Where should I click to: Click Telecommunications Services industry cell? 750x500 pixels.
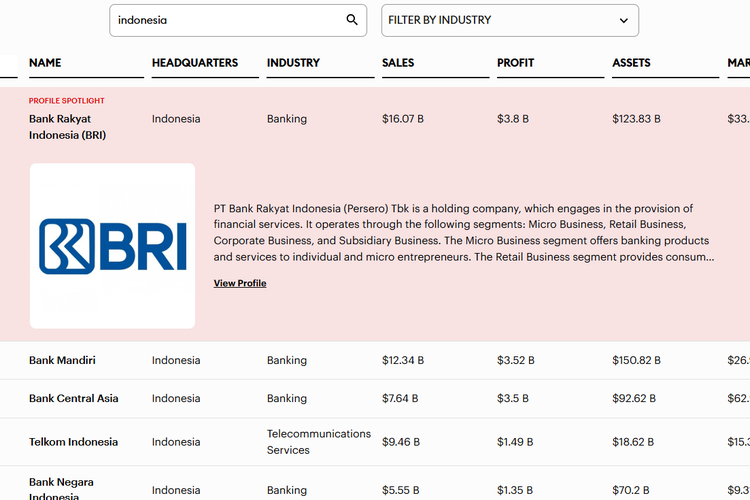coord(318,442)
